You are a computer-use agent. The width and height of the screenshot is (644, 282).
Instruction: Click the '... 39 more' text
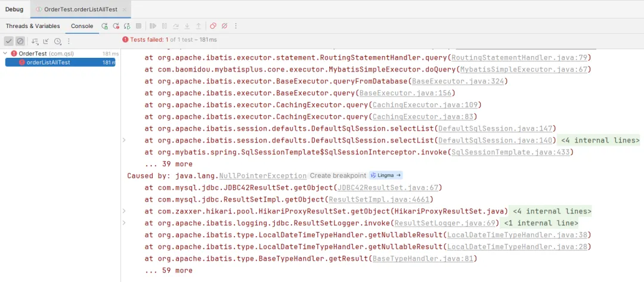pyautogui.click(x=168, y=164)
